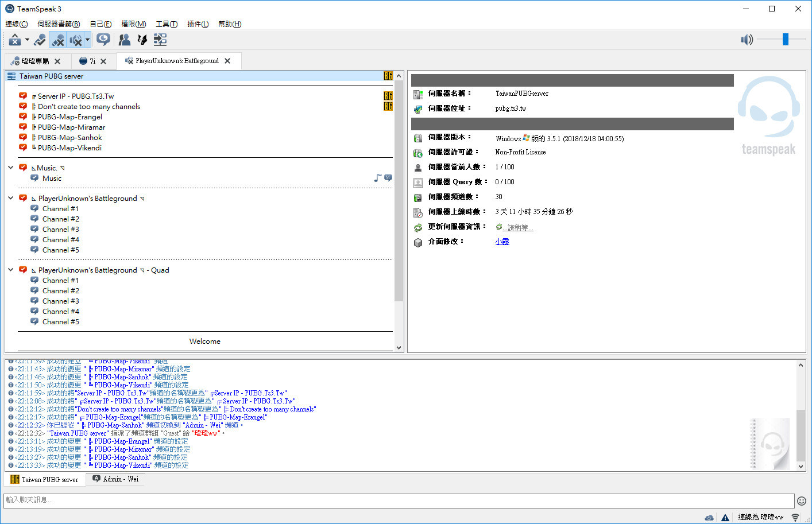Click the update server info link
The width and height of the screenshot is (812, 524).
(x=517, y=227)
